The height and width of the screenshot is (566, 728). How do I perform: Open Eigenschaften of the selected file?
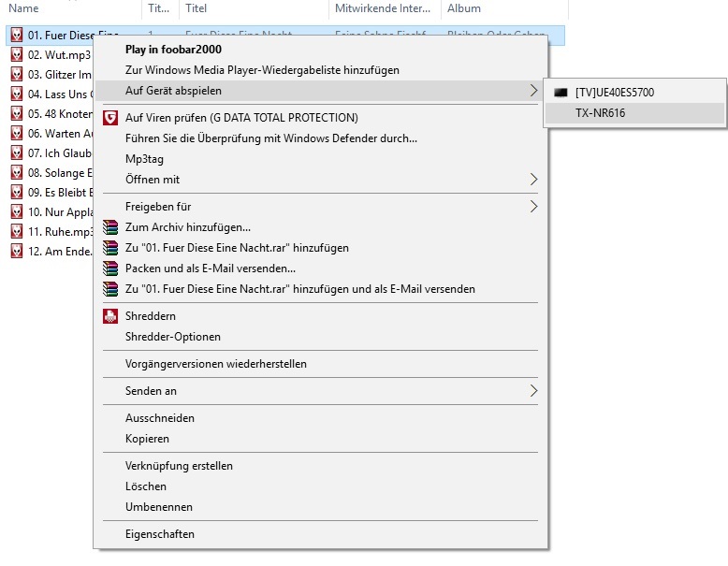coord(160,534)
